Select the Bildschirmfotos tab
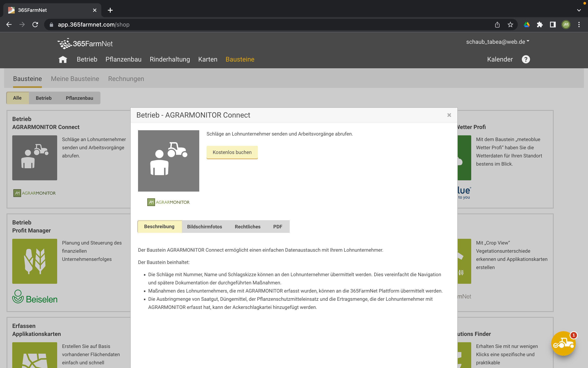 (x=205, y=227)
